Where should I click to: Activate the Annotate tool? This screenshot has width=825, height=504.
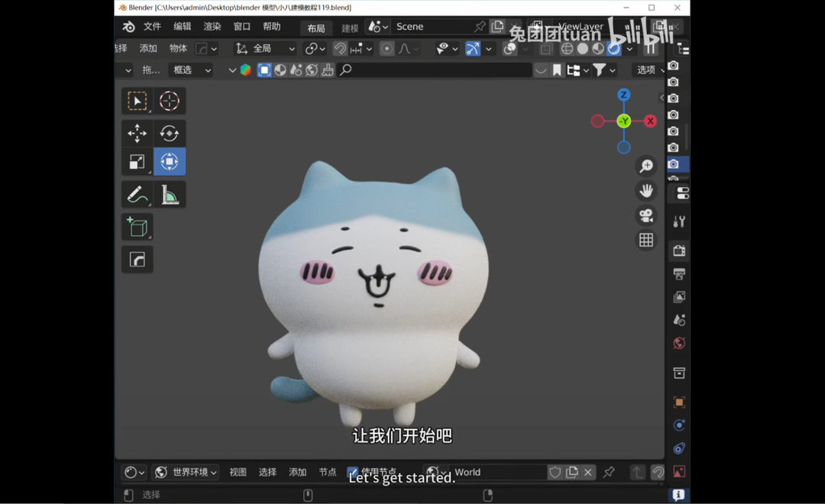point(137,194)
